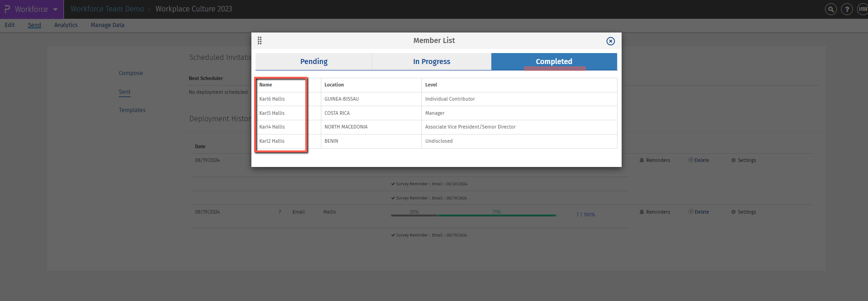Open Reminders for the first deployment row
This screenshot has width=868, height=301.
(655, 160)
